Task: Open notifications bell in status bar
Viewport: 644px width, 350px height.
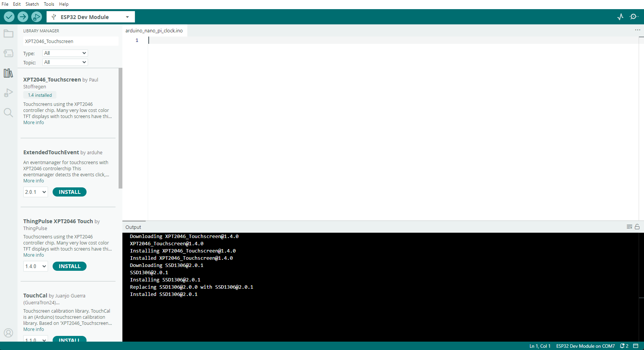Action: pyautogui.click(x=624, y=346)
